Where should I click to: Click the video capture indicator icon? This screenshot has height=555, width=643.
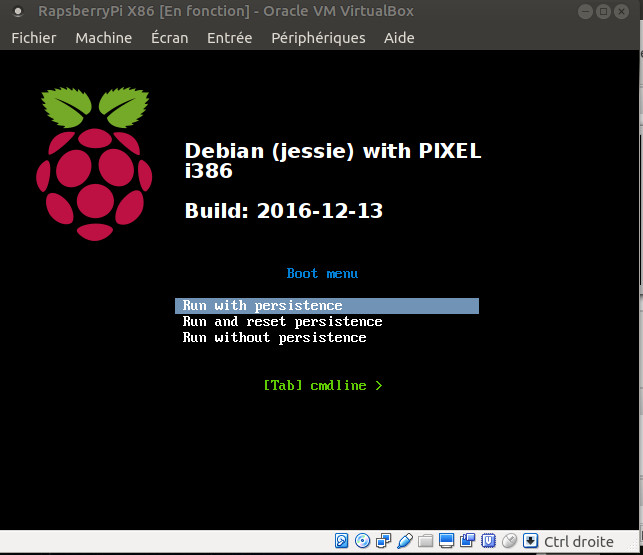[468, 541]
